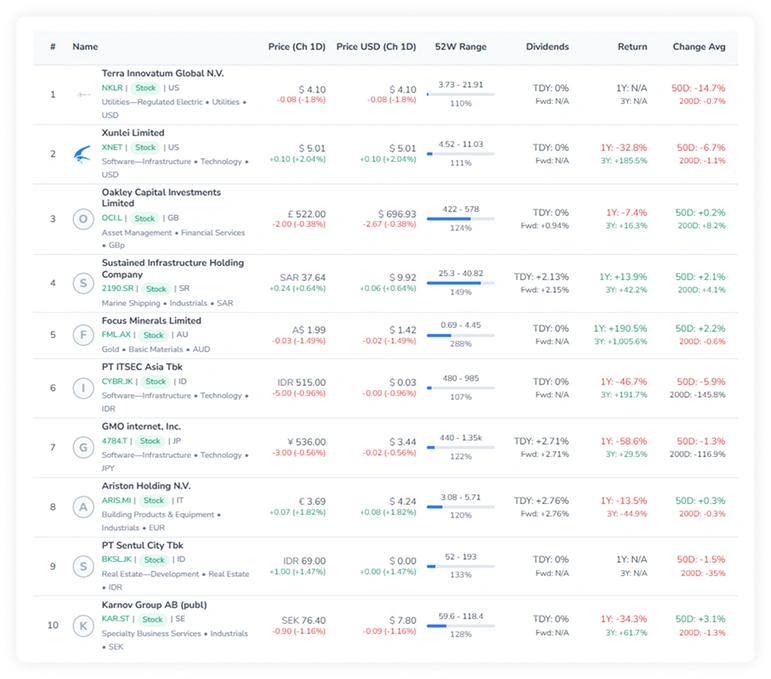Click the TDY: +2.76% dividend value
This screenshot has height=679, width=771.
541,501
